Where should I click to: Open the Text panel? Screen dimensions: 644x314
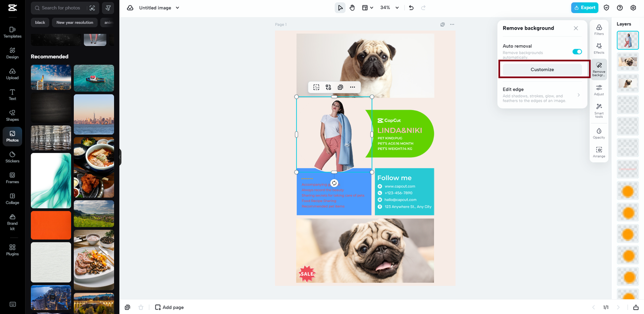click(12, 95)
